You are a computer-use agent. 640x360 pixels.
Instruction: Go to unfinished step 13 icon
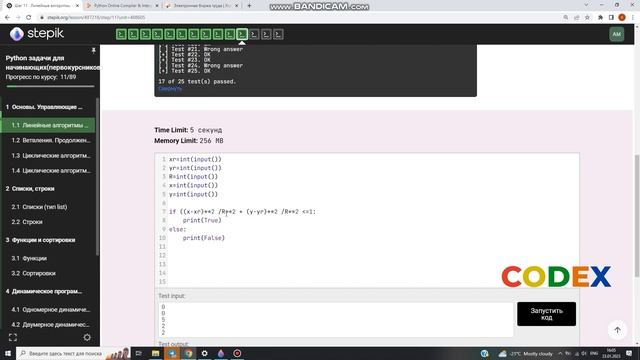point(266,34)
